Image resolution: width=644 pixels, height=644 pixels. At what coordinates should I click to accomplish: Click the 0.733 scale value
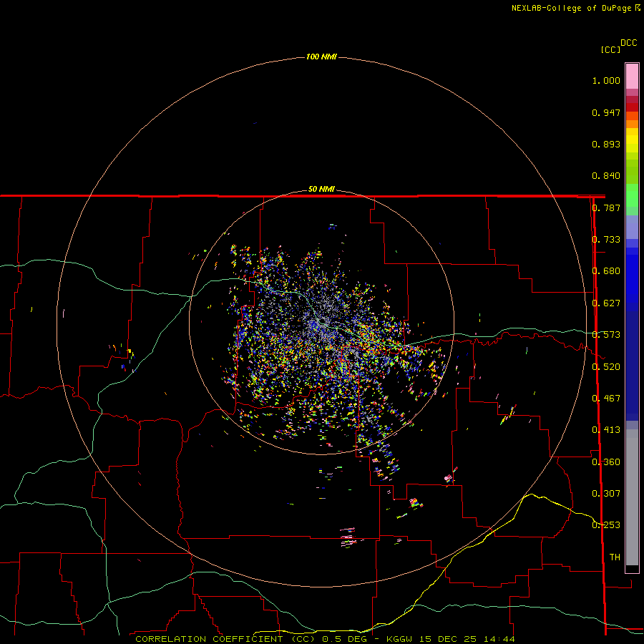(606, 240)
